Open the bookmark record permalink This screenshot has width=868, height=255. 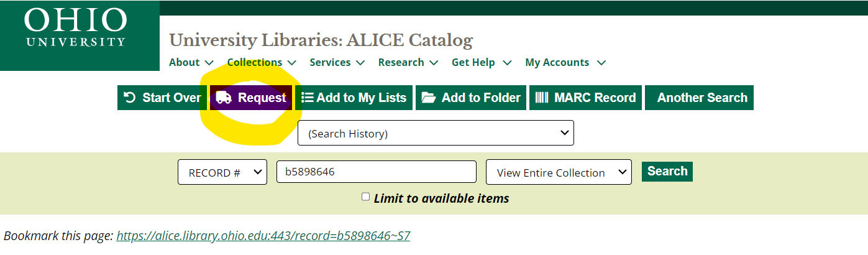tap(263, 236)
